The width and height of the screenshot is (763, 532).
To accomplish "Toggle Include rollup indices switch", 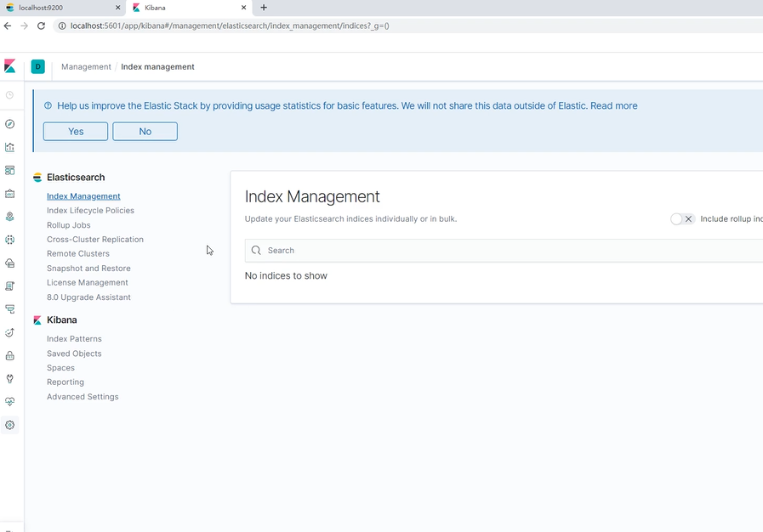I will coord(682,218).
